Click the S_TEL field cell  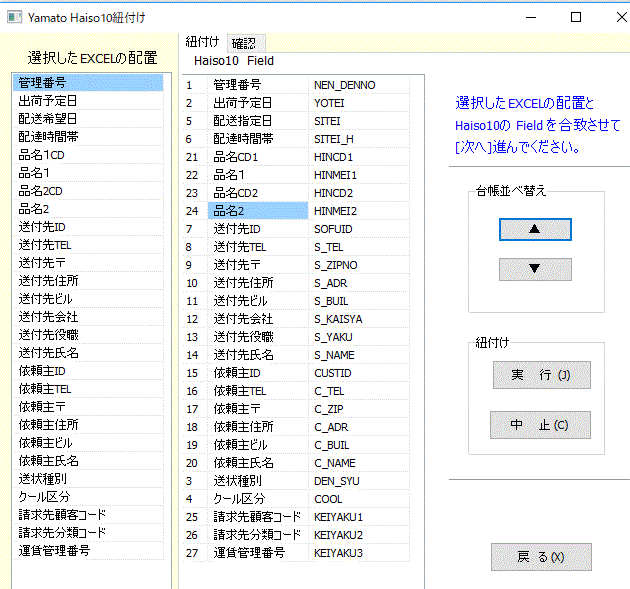click(x=359, y=247)
